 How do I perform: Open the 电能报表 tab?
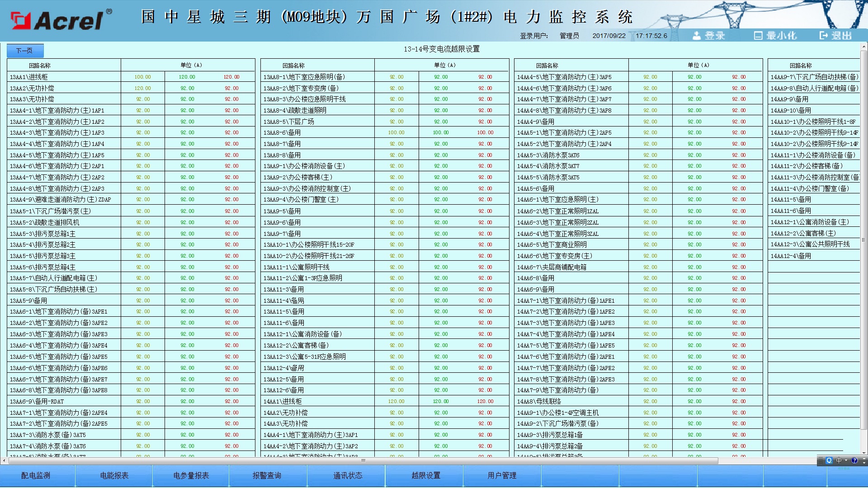point(114,476)
